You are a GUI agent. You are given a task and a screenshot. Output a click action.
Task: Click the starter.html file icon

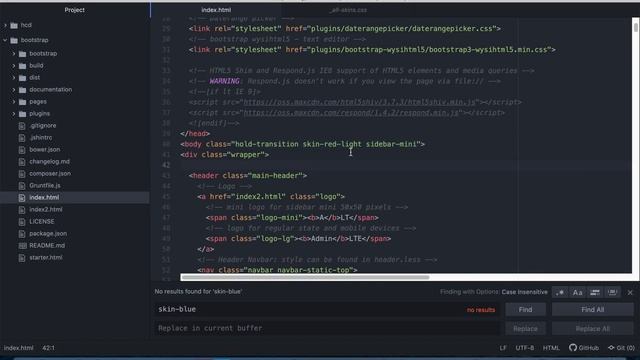[22, 258]
